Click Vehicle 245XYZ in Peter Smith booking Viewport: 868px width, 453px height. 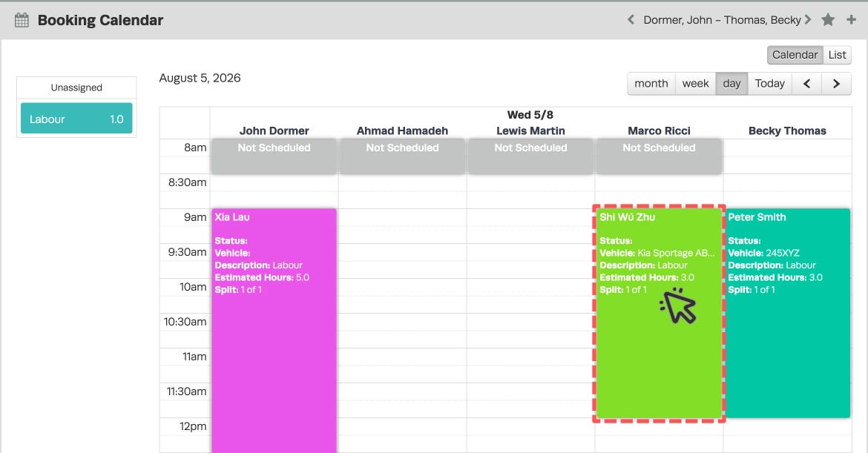[x=763, y=254]
